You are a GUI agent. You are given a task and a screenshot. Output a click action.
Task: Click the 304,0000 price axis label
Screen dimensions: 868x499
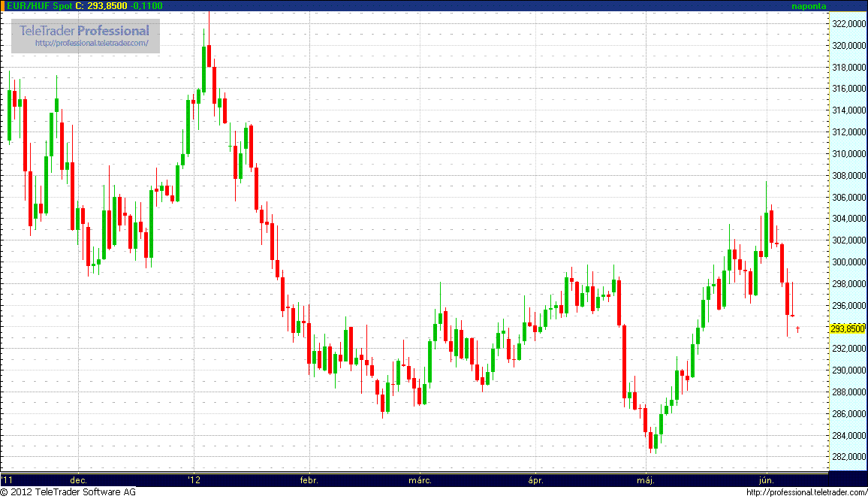coord(848,219)
